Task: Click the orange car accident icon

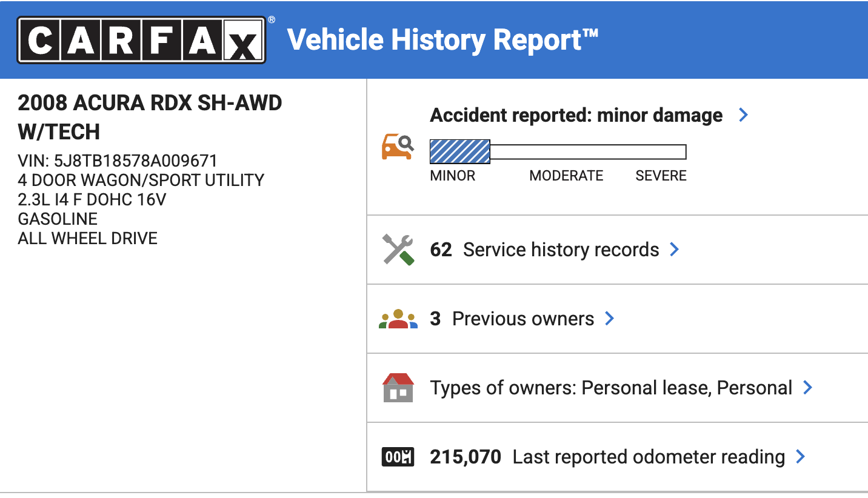Action: click(398, 147)
